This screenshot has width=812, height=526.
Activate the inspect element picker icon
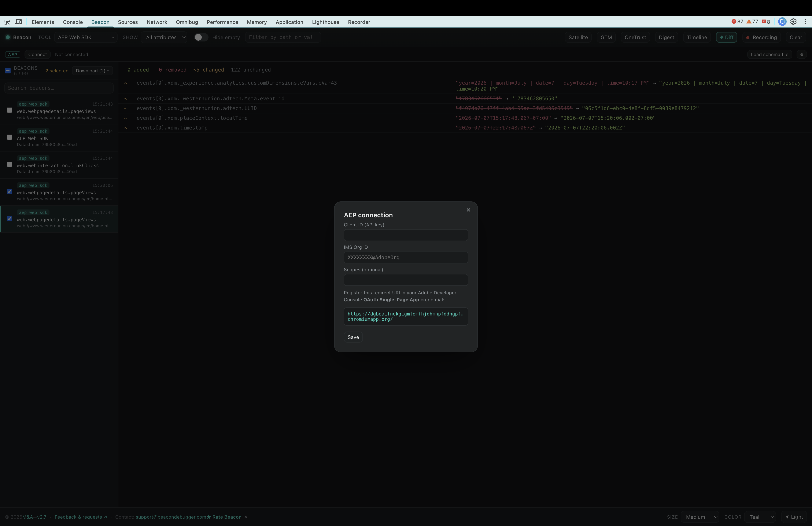tap(7, 22)
